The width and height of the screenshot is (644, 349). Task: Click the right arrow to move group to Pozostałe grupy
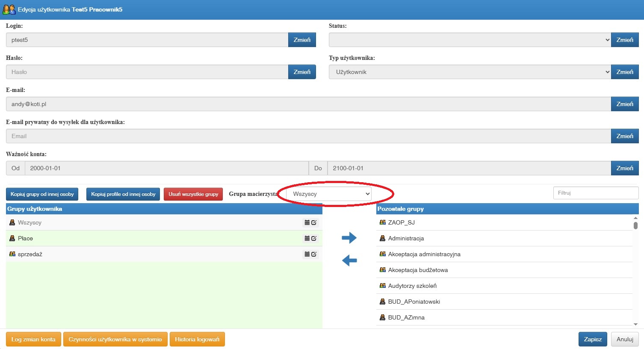coord(349,238)
